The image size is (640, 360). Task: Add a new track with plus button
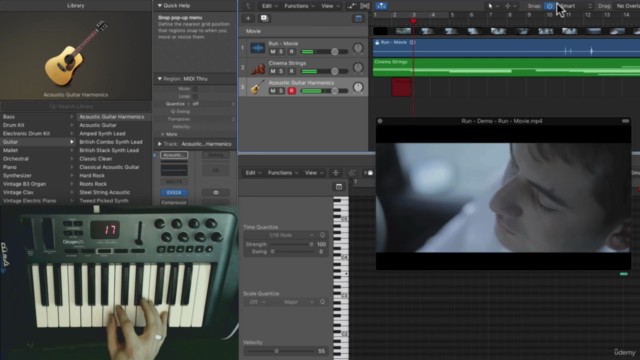248,18
